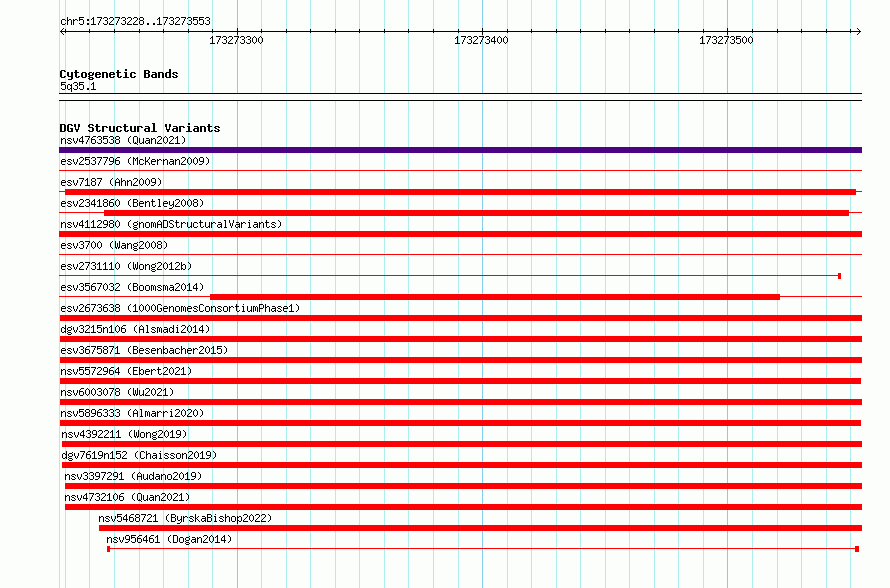The image size is (890, 588).
Task: Select the purple nsv4763538 variant bar
Action: click(460, 150)
